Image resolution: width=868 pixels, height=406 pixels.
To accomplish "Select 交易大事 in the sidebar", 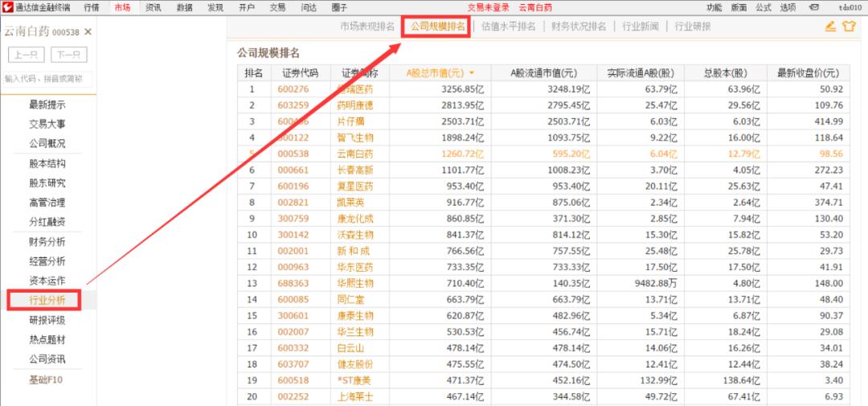I will tap(47, 124).
